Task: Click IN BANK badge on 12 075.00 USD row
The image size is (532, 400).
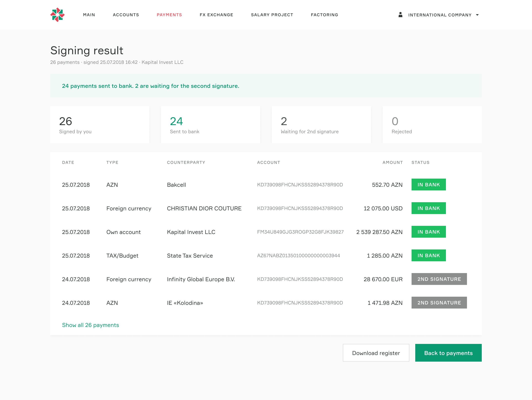Action: pyautogui.click(x=429, y=208)
